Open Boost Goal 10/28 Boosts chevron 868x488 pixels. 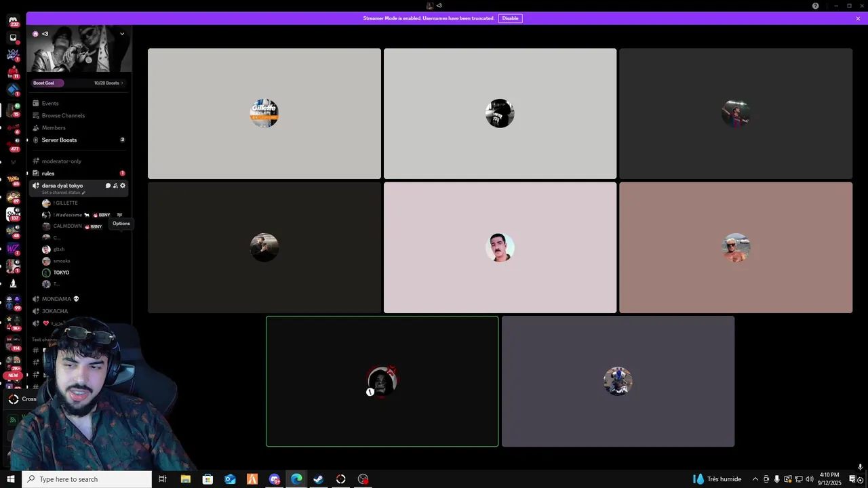(123, 83)
